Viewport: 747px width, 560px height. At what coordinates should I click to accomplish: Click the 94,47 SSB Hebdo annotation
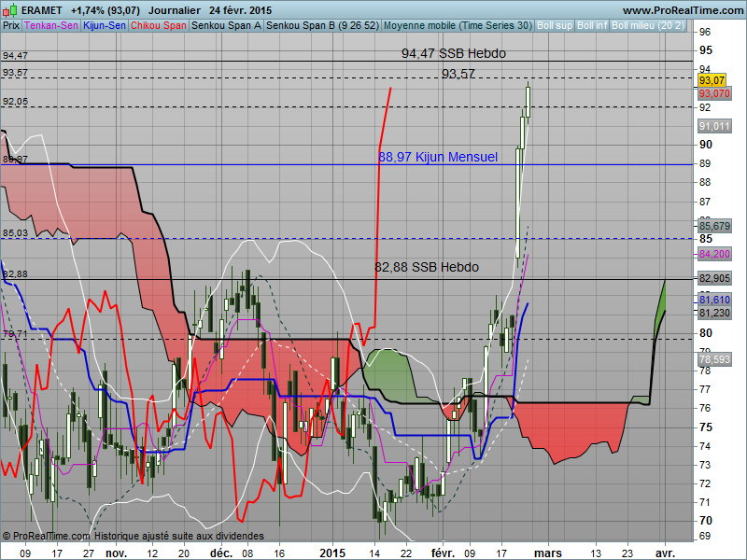coord(454,53)
